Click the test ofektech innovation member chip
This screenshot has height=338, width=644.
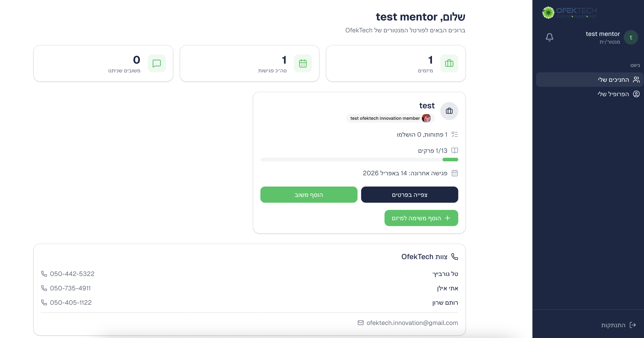click(x=390, y=118)
